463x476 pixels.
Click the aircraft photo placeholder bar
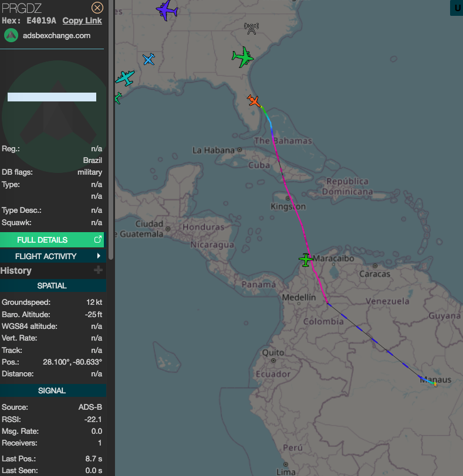[52, 97]
